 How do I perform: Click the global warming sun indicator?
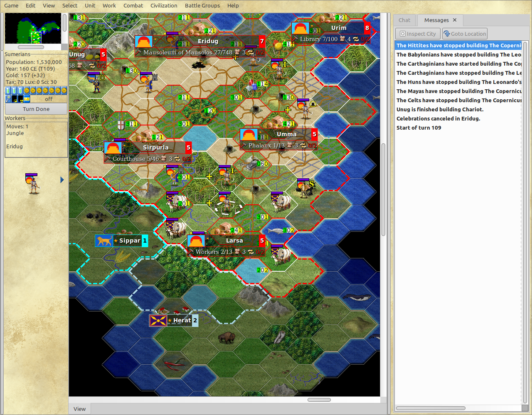click(x=15, y=99)
